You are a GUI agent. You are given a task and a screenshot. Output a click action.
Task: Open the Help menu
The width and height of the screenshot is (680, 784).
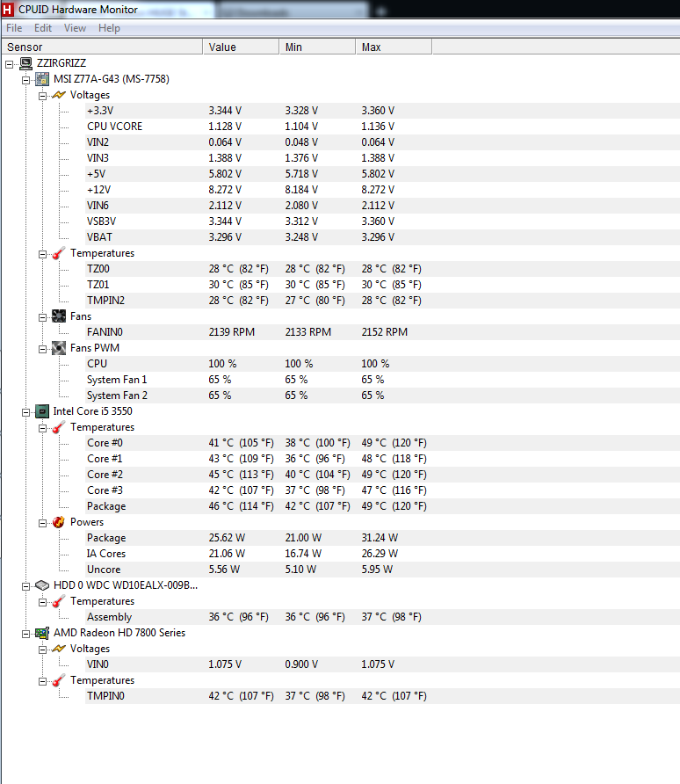click(109, 28)
